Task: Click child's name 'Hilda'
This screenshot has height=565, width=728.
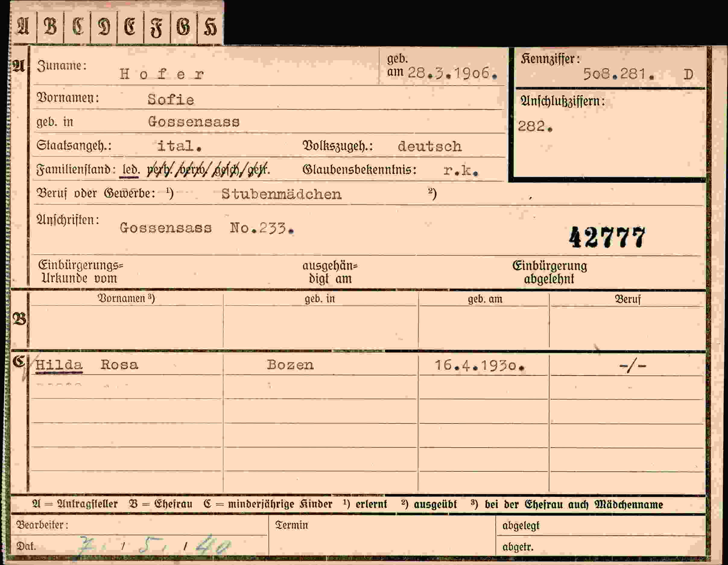Action: click(x=59, y=365)
